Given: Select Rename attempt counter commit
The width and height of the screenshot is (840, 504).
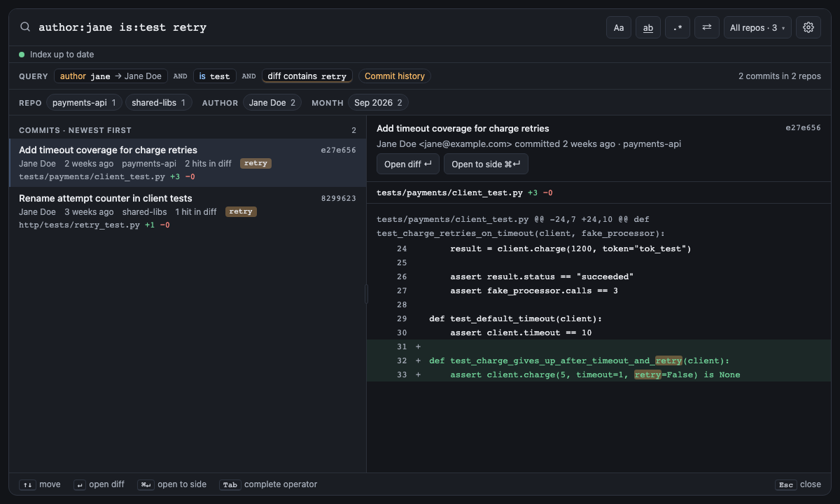Looking at the screenshot, I should click(188, 211).
